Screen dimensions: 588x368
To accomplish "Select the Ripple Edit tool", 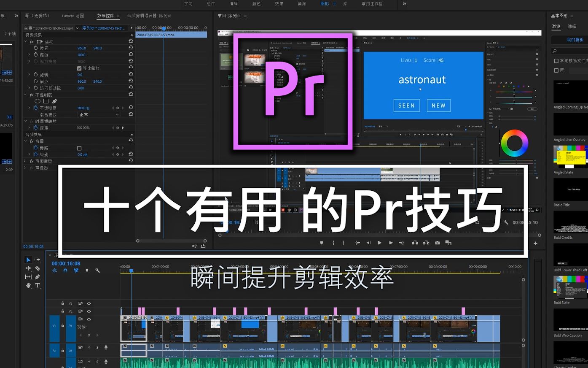I will pos(28,268).
